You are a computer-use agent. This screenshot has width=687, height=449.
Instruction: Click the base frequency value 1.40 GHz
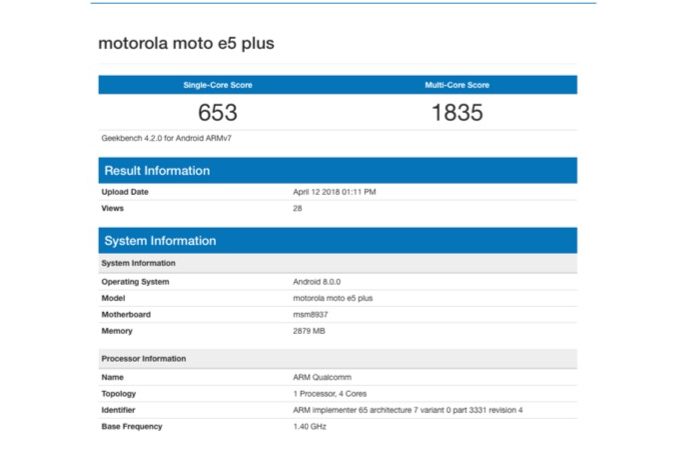point(308,426)
